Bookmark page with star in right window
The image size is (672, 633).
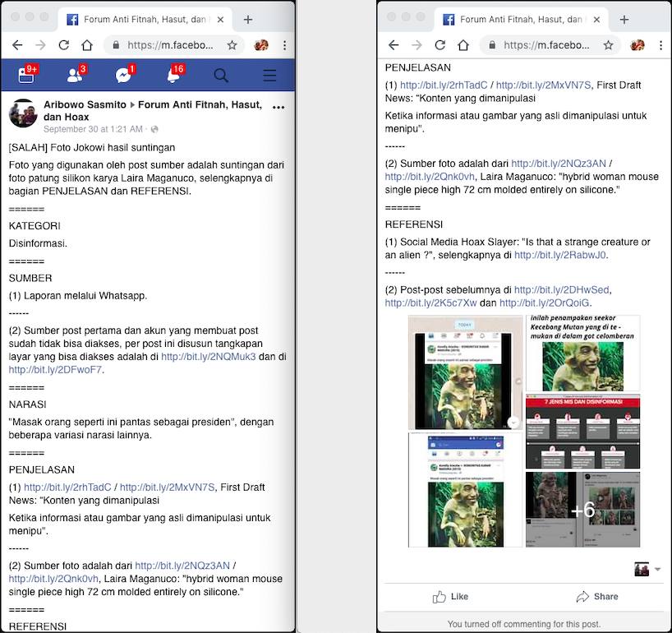pyautogui.click(x=608, y=45)
